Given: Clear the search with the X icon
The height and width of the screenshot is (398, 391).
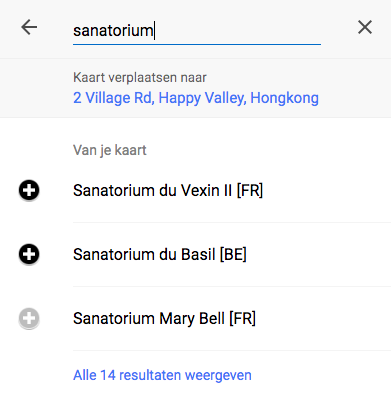Looking at the screenshot, I should pos(365,27).
